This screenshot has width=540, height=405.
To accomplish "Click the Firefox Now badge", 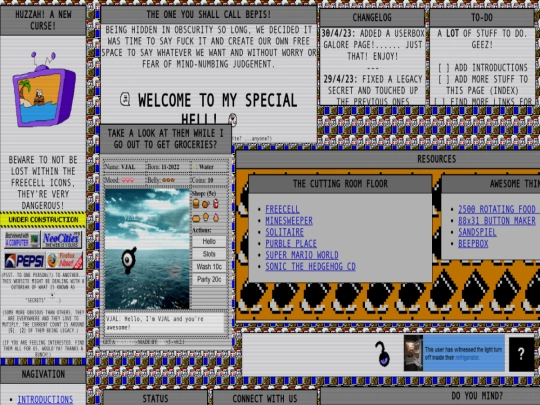I will [65, 261].
